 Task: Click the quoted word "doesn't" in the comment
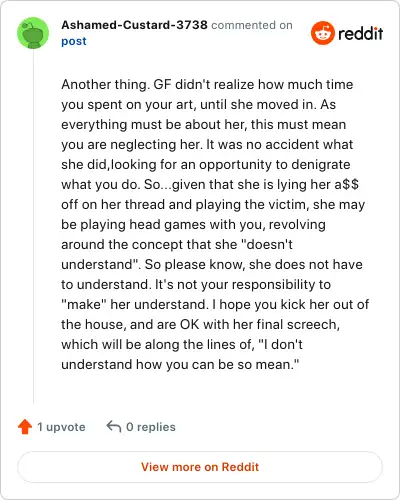click(269, 244)
